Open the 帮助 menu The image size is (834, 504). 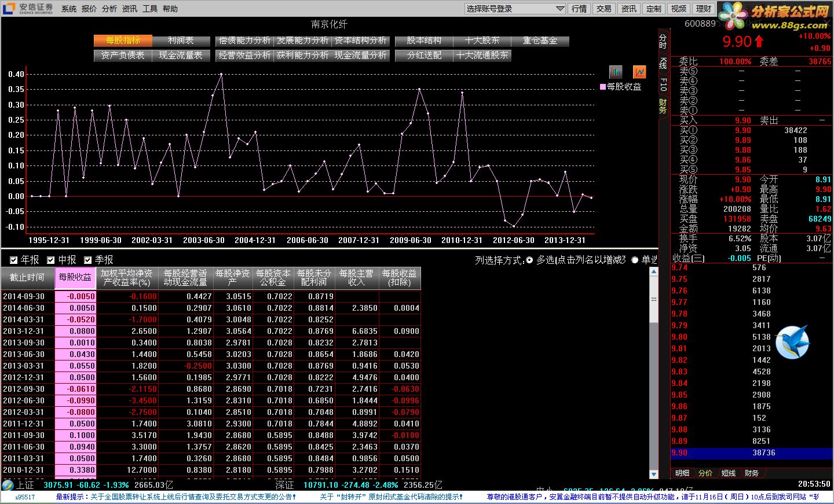tap(170, 9)
